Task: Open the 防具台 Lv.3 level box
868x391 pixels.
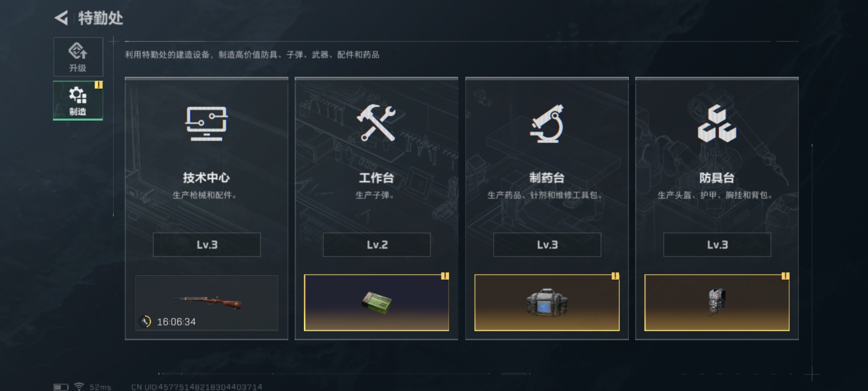Action: pos(717,245)
